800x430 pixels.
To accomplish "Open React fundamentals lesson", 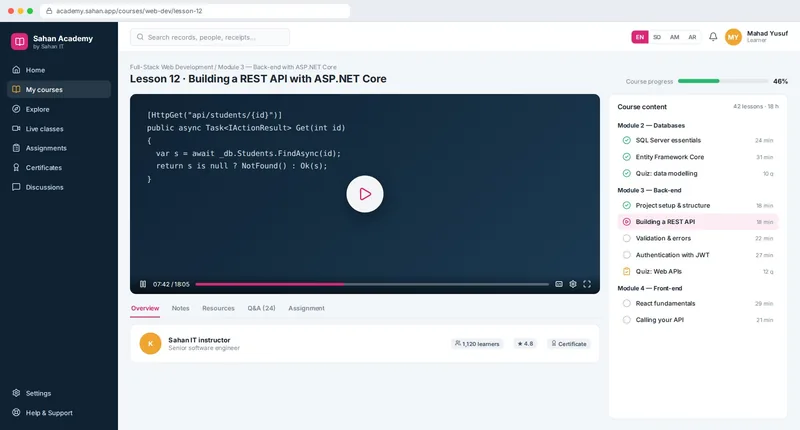I will [698, 303].
